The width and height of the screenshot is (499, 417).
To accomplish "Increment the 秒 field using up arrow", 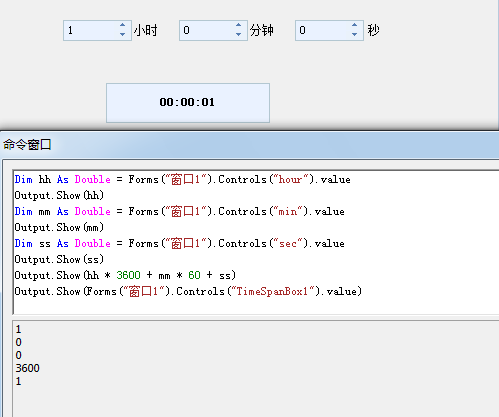I will click(354, 25).
